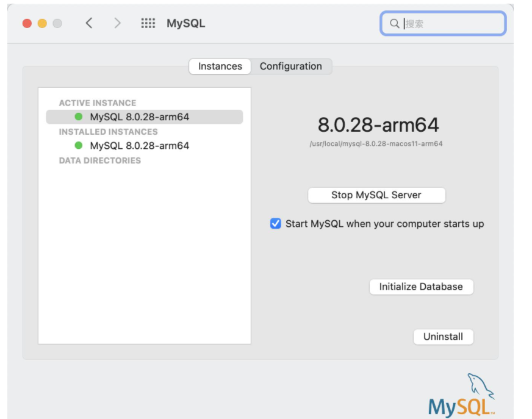Select installed instance MySQL 8.0.28-arm64
The height and width of the screenshot is (419, 532).
coord(145,146)
